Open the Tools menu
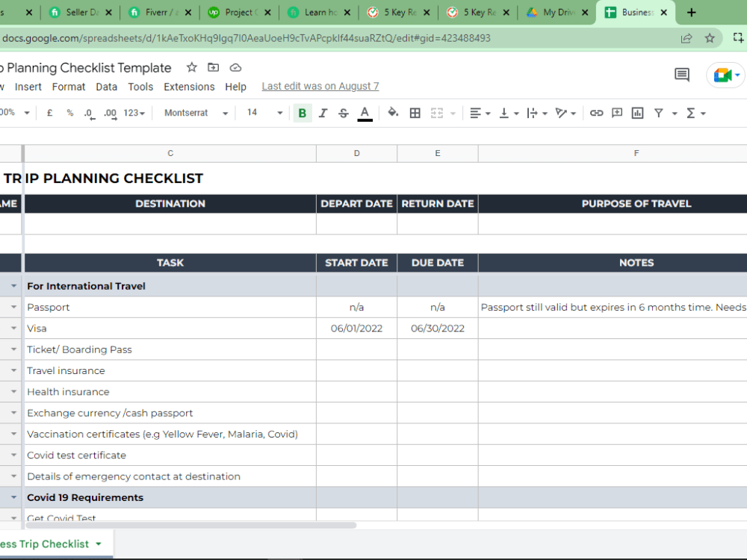The image size is (747, 560). (140, 87)
